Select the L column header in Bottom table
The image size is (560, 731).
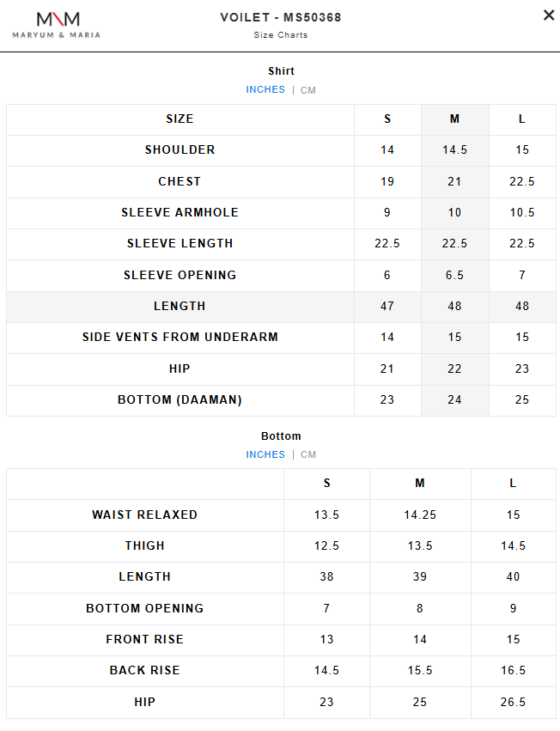(513, 484)
